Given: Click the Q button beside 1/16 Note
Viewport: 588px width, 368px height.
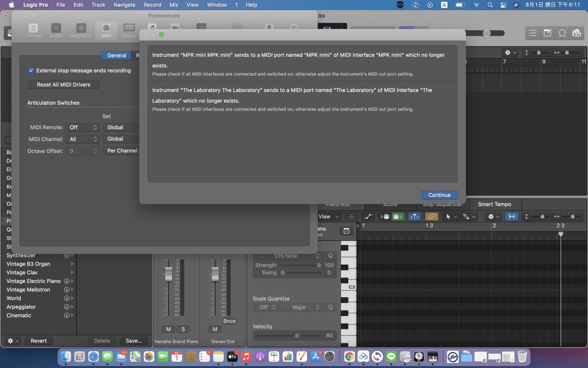Looking at the screenshot, I should coord(330,256).
